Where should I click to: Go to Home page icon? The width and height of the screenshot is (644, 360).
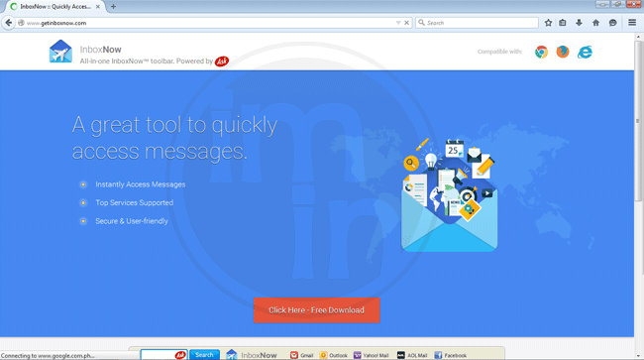pyautogui.click(x=595, y=23)
